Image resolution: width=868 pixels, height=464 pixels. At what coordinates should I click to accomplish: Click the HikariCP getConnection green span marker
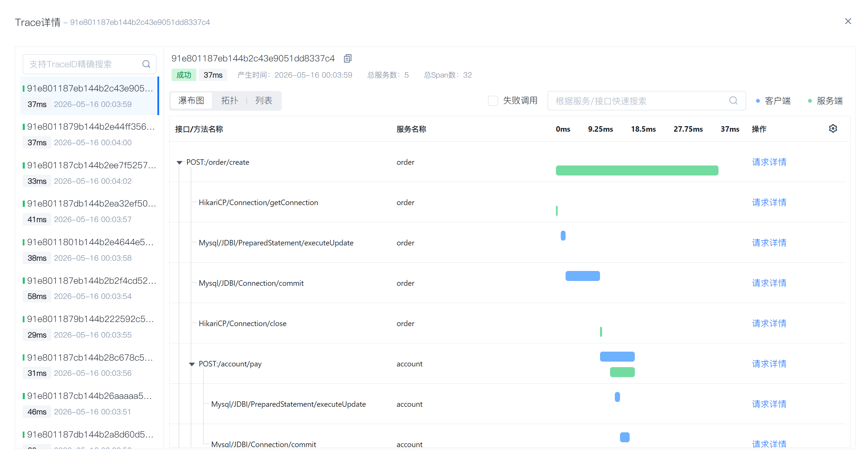click(557, 211)
